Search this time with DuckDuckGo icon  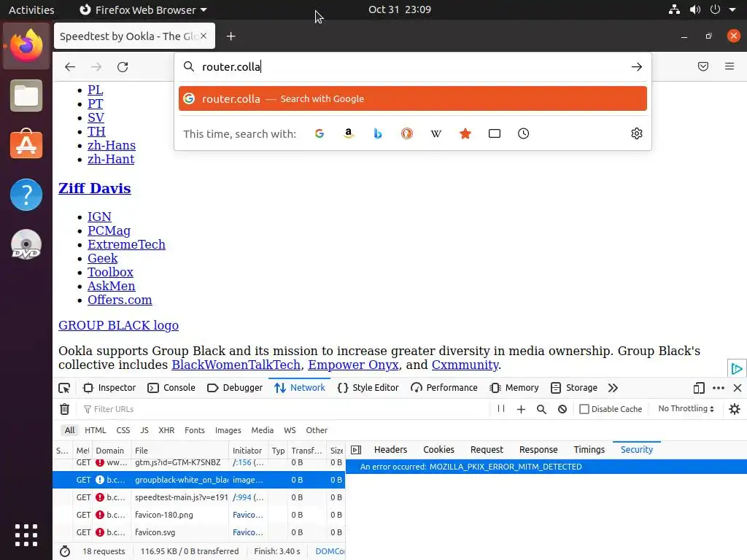tap(407, 134)
